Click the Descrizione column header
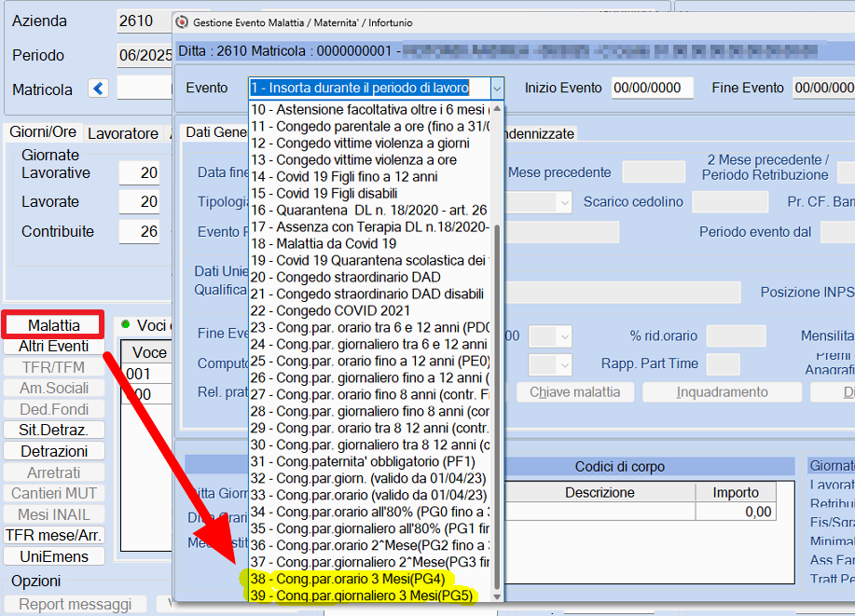 (600, 492)
